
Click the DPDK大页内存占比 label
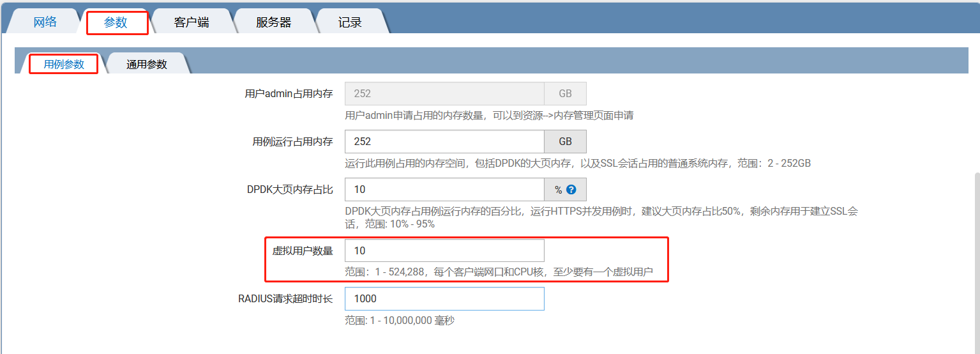pos(290,190)
